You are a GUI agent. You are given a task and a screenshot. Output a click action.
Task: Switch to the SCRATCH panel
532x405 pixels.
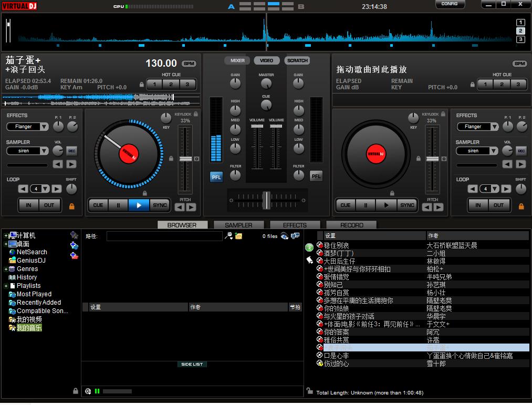click(x=297, y=60)
